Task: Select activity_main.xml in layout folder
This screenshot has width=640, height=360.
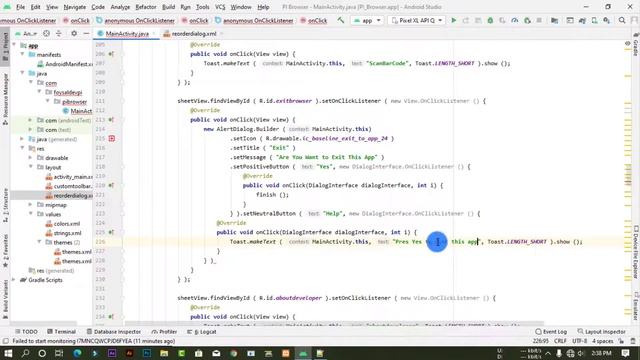Action: [69, 176]
